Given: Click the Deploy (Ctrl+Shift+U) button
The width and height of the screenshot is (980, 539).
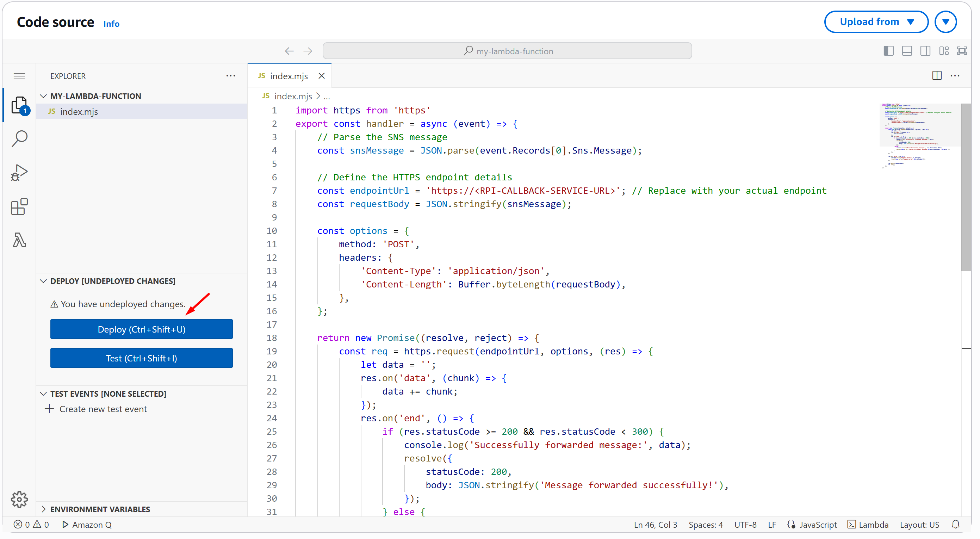Looking at the screenshot, I should (x=141, y=329).
